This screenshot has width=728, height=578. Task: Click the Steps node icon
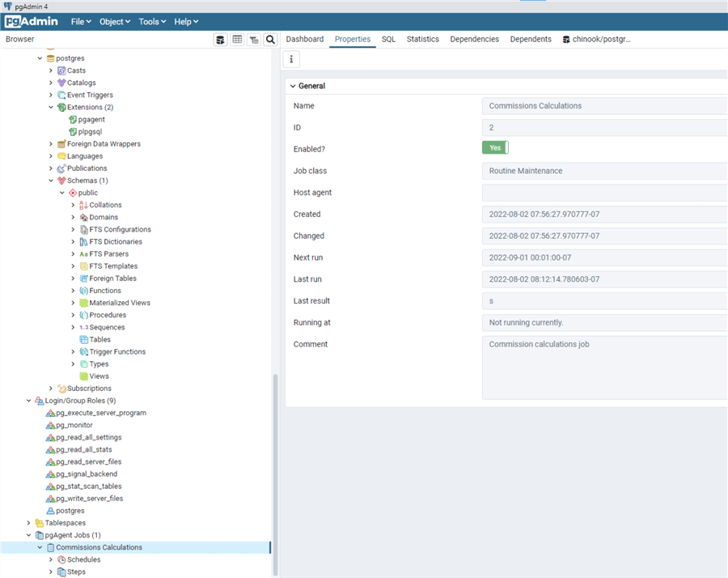(x=61, y=572)
